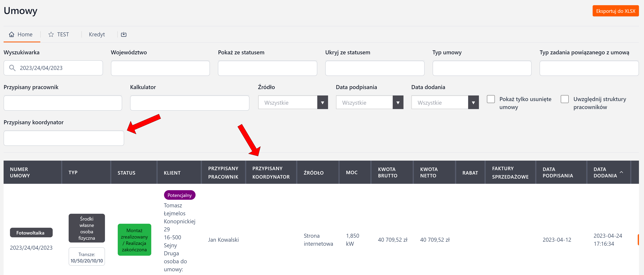Screen dimensions: 644x275
Task: Click the magnifier icon in Wyszukiwarka
Action: pos(12,68)
